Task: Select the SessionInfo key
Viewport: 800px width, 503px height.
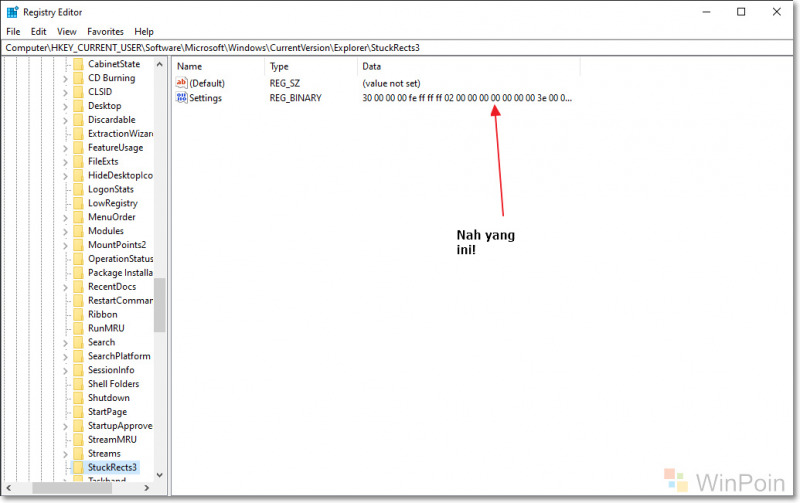Action: point(111,370)
